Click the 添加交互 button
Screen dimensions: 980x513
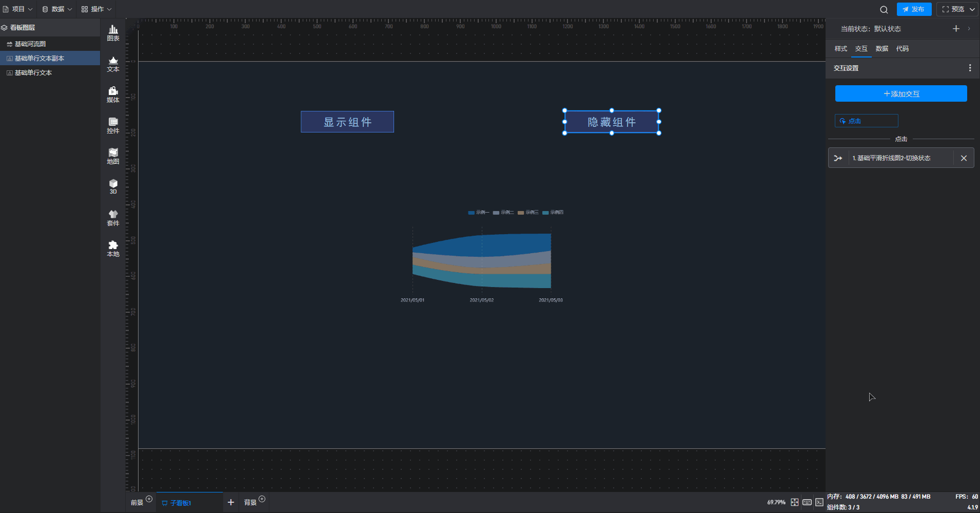point(901,94)
